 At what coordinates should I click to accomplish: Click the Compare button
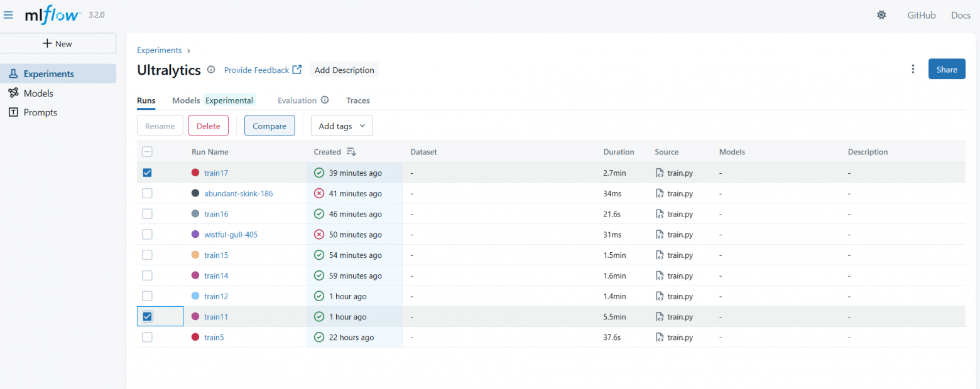pyautogui.click(x=269, y=125)
